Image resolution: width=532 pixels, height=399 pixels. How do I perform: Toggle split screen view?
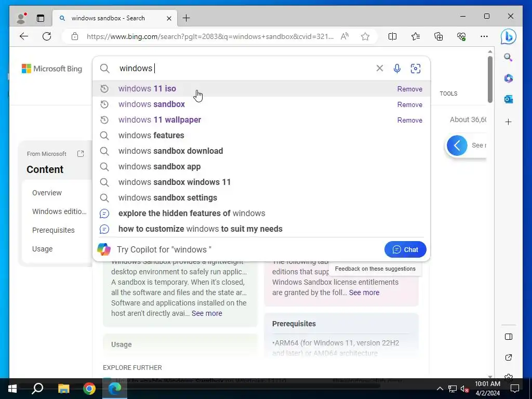[392, 36]
